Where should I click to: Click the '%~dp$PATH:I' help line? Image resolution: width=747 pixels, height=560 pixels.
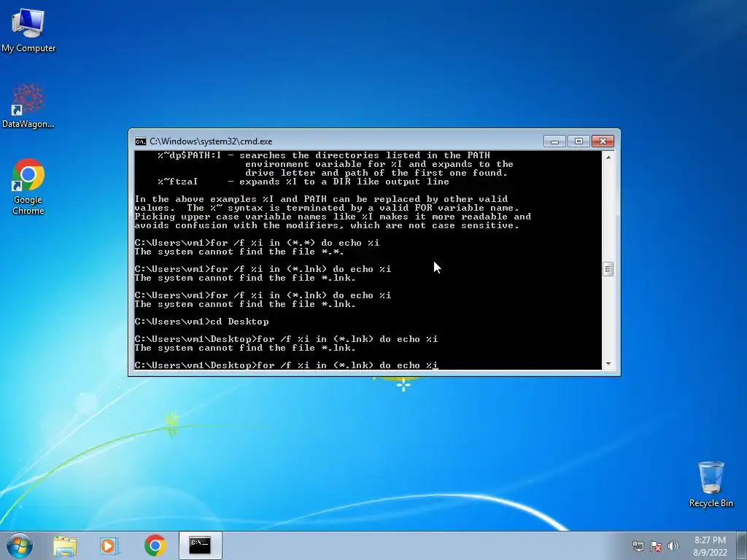point(324,155)
